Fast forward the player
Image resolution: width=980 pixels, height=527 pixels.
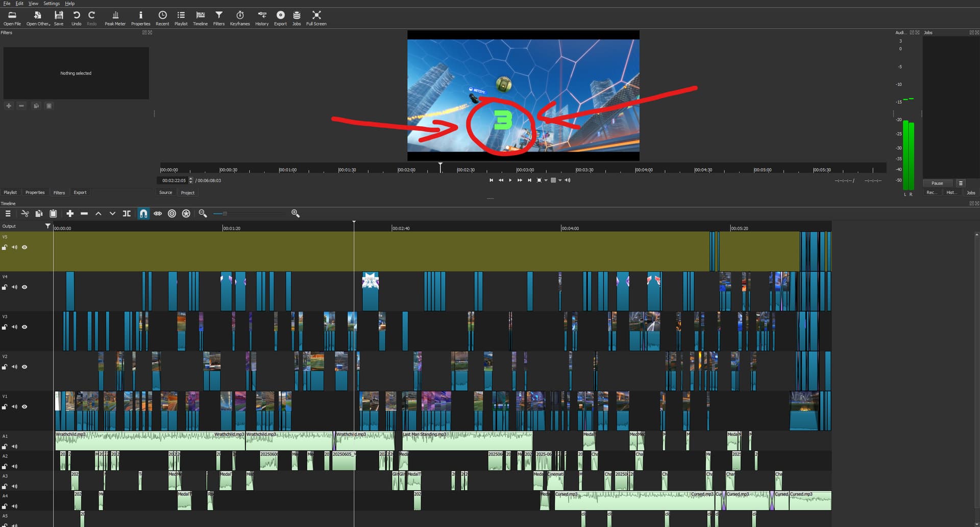[520, 180]
